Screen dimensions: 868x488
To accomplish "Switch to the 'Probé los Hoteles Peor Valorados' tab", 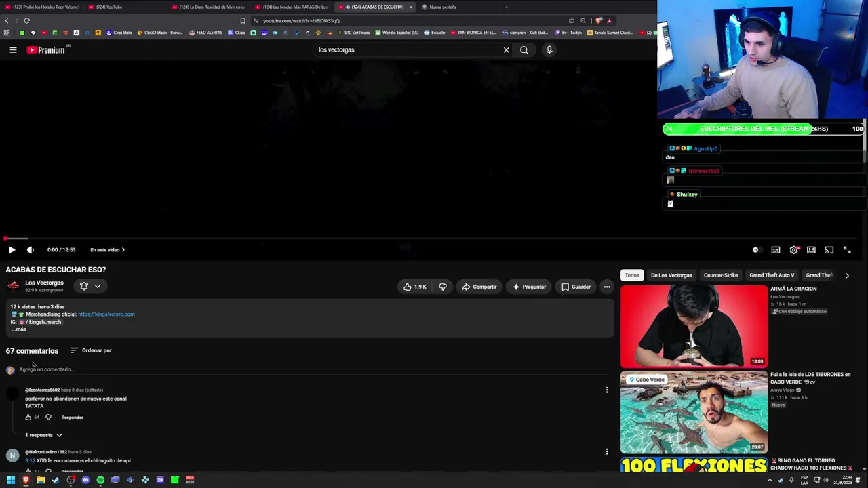I will coord(42,7).
